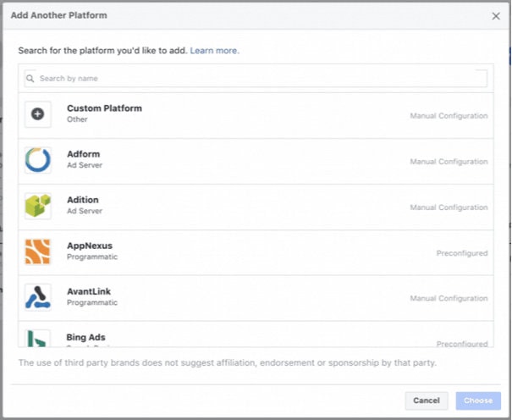Click 'Ad Server' subtitle under Adition

click(x=85, y=211)
